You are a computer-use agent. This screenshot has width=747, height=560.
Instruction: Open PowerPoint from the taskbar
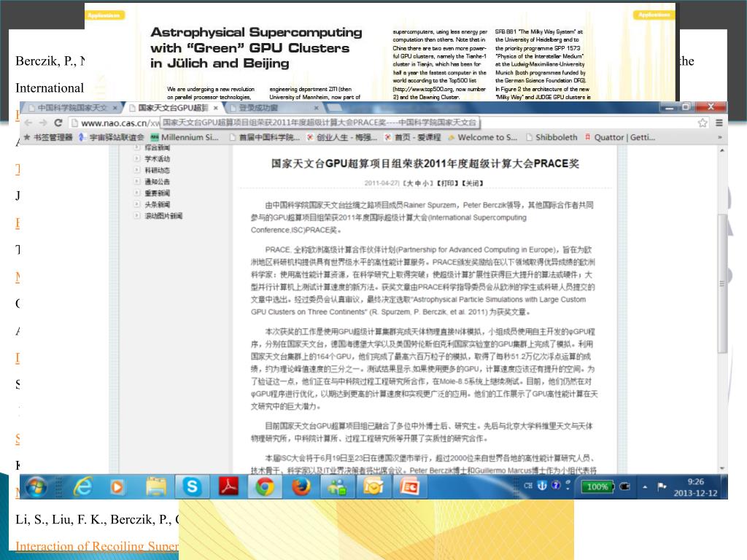tap(410, 486)
